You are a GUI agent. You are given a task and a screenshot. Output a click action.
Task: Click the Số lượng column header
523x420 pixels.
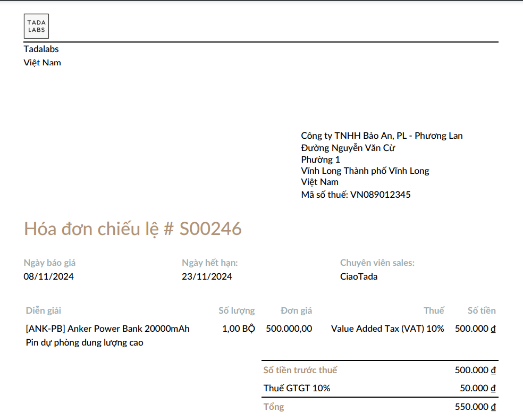pos(237,310)
